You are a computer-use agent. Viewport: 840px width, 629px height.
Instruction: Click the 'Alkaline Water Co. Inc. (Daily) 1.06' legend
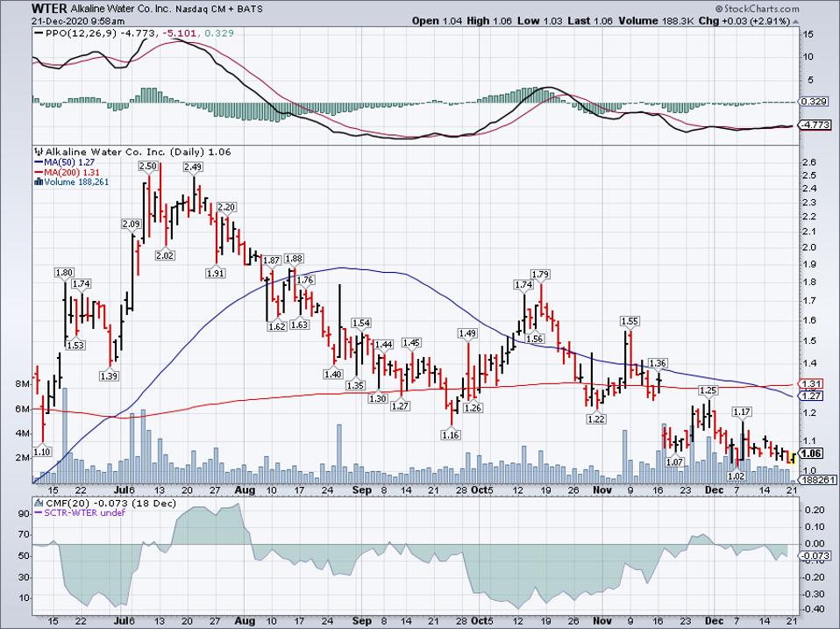pos(133,152)
